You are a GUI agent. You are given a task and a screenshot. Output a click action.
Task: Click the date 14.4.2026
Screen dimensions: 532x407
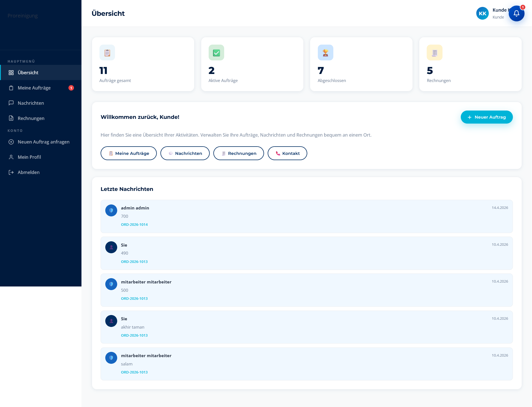(500, 208)
